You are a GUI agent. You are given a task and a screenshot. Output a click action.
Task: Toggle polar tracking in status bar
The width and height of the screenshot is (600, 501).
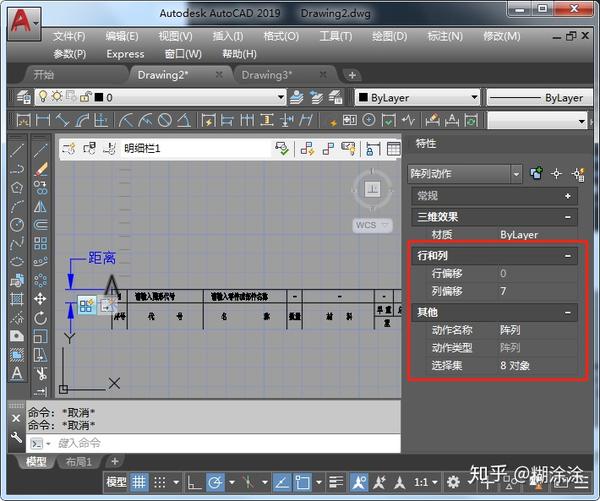click(215, 482)
